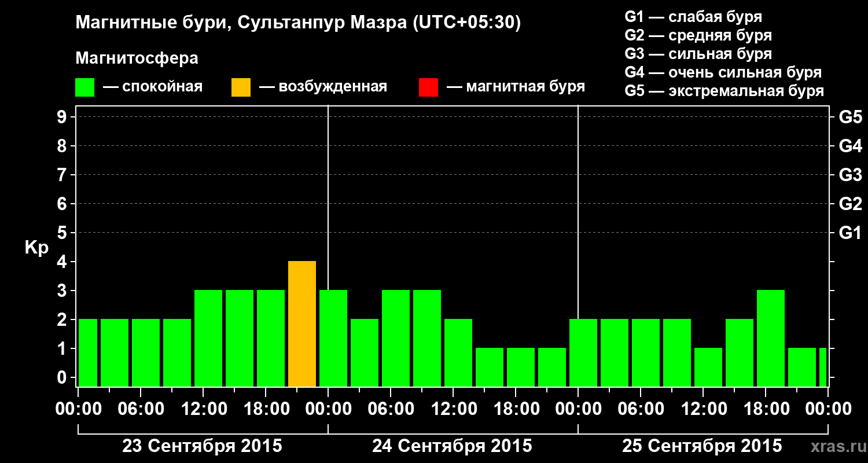868x463 pixels.
Task: Click the '— возбужденная' legend label
Action: tap(323, 87)
